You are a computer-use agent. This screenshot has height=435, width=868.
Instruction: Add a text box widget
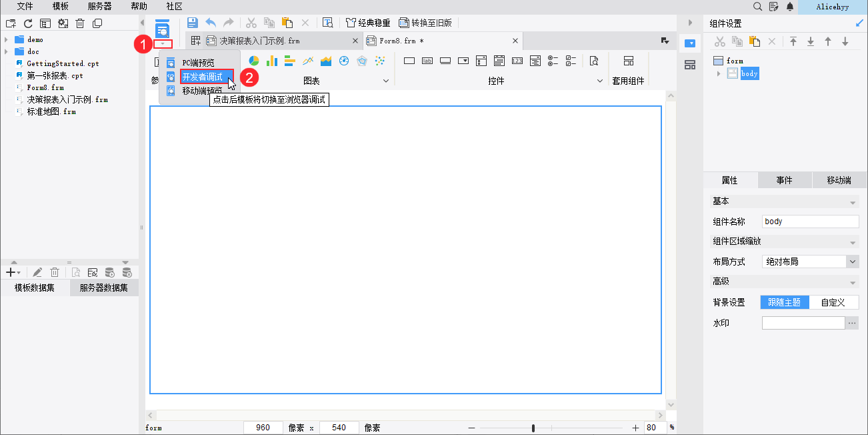click(409, 61)
